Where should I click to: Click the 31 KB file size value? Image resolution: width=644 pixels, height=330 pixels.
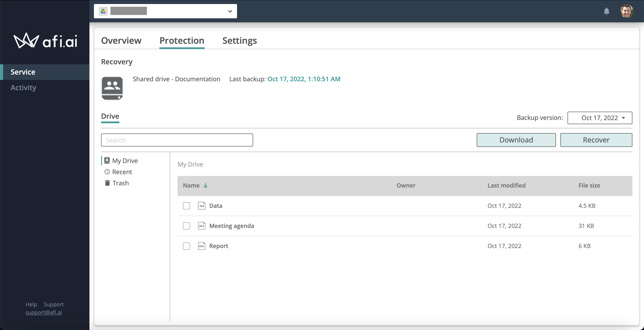586,226
